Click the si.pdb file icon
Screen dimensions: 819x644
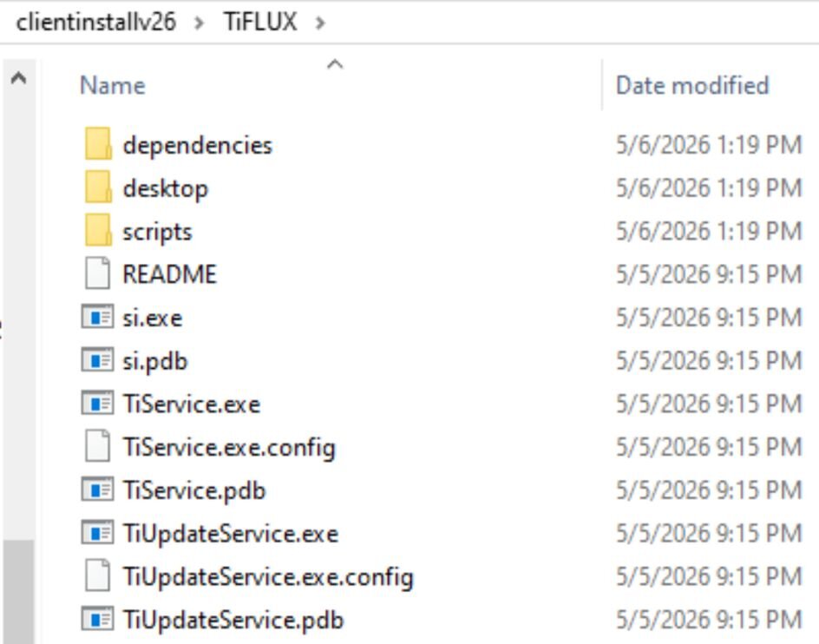[98, 359]
